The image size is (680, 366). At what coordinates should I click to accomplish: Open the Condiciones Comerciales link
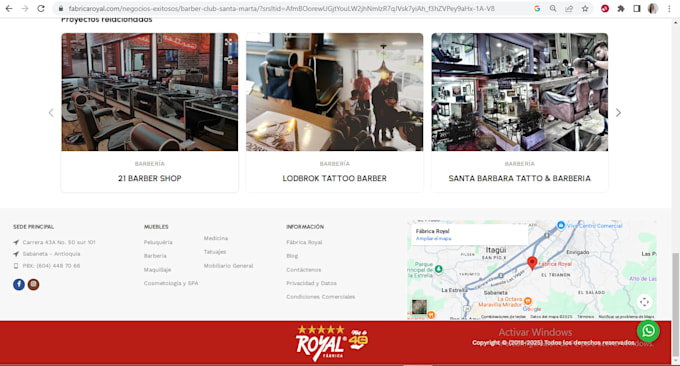coord(320,297)
